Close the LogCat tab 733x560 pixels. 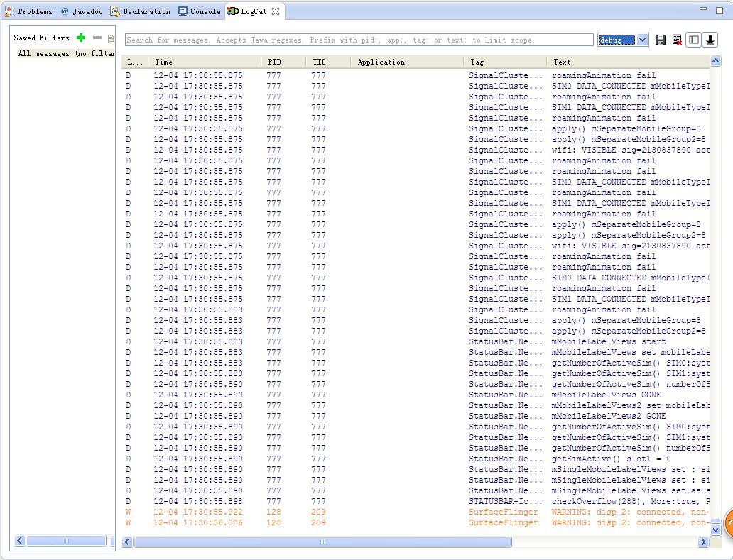[x=276, y=11]
